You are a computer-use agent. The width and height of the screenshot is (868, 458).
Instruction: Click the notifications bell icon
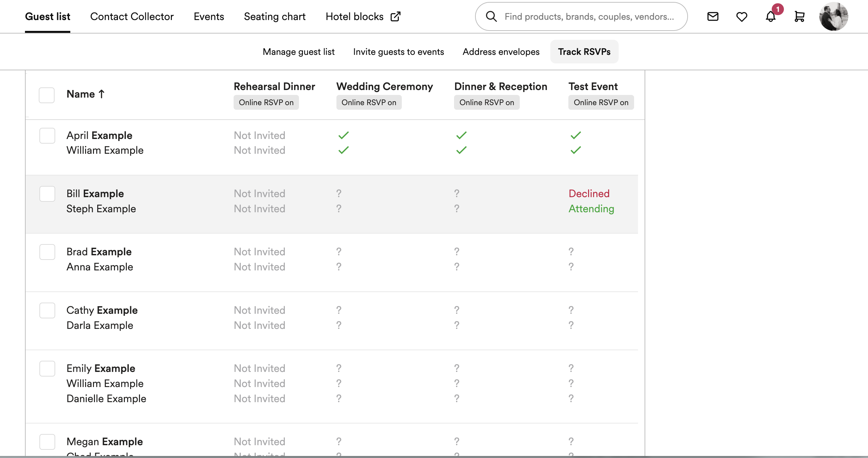pos(770,16)
